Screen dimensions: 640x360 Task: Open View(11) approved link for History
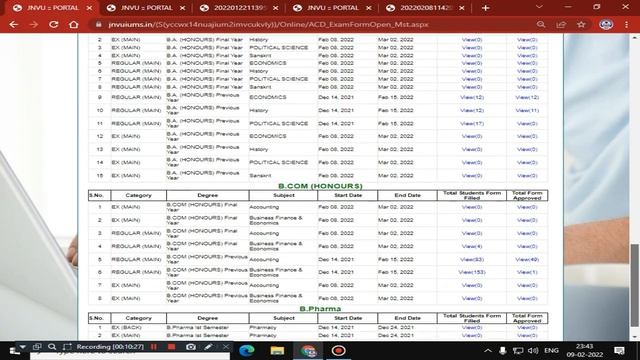click(527, 110)
